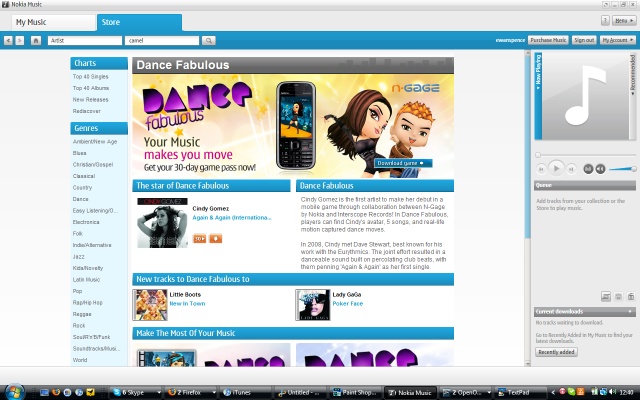The image size is (640, 400).
Task: Click the volume icon in system tray
Action: (x=613, y=392)
